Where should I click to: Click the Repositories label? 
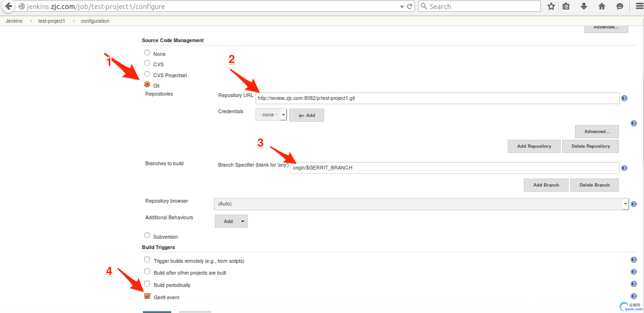point(159,94)
